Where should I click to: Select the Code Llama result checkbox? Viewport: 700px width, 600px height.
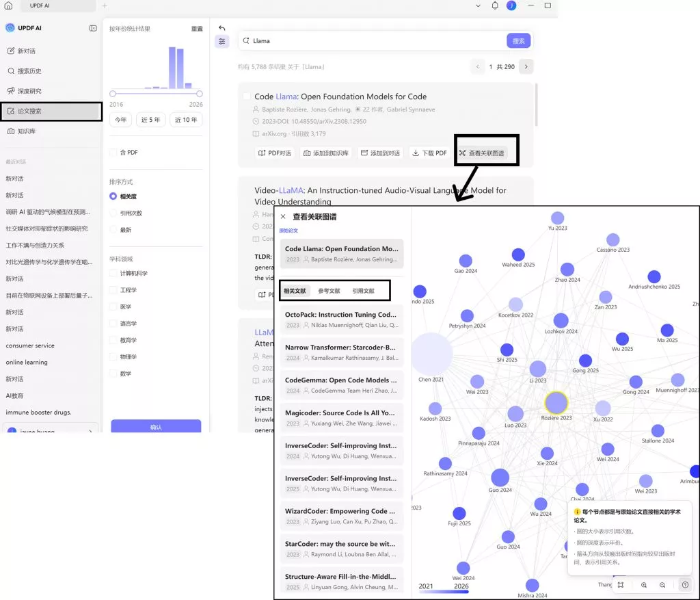[246, 96]
